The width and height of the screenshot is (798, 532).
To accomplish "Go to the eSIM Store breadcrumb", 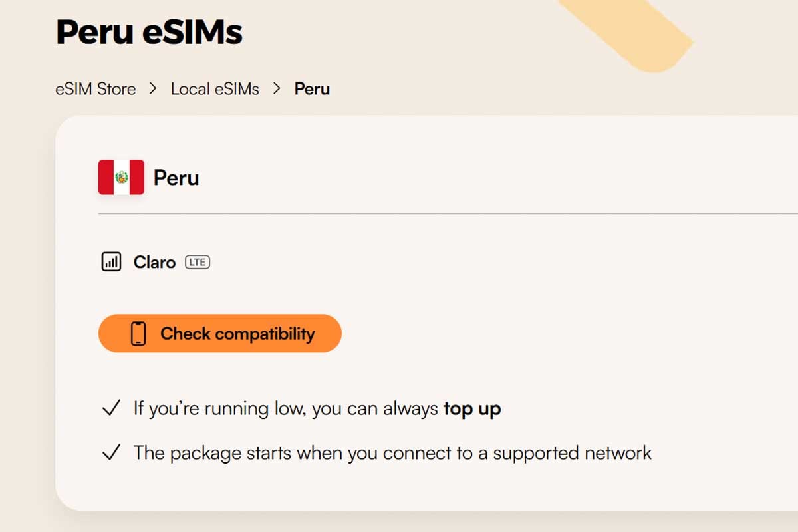I will click(95, 89).
